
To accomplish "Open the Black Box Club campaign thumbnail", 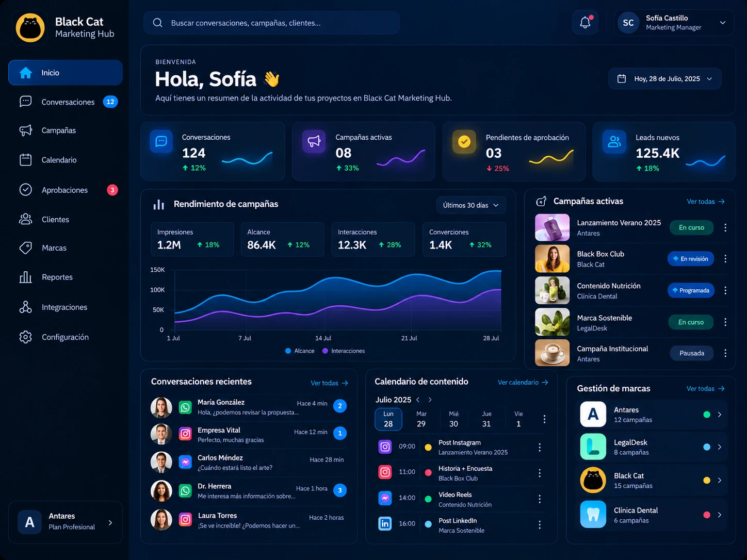I will (553, 258).
